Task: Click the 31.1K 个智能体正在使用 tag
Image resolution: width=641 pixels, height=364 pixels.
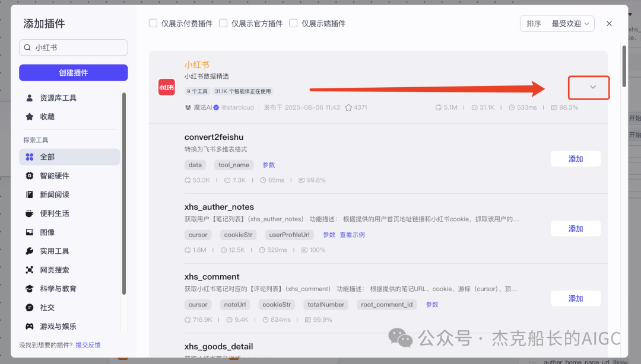Action: point(243,91)
